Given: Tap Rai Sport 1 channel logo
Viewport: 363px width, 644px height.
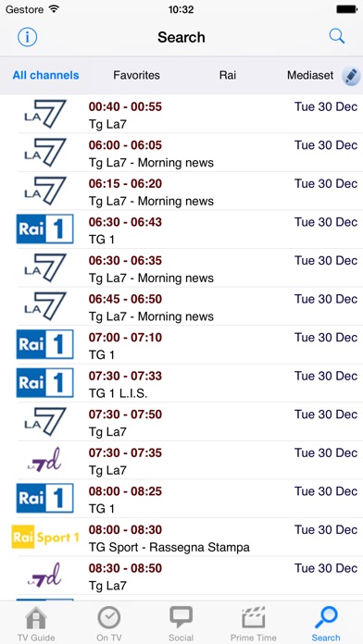Looking at the screenshot, I should [x=44, y=538].
